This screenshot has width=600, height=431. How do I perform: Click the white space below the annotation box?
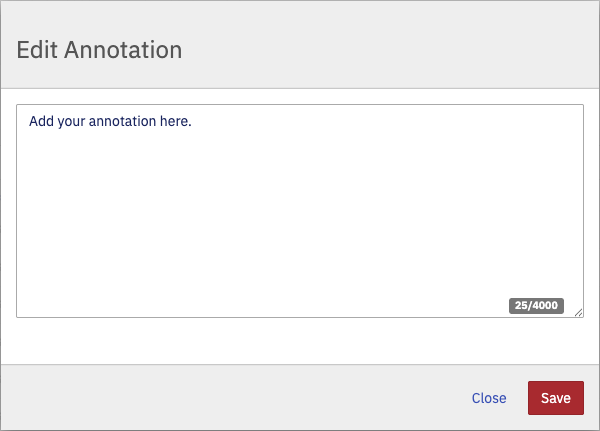point(300,341)
